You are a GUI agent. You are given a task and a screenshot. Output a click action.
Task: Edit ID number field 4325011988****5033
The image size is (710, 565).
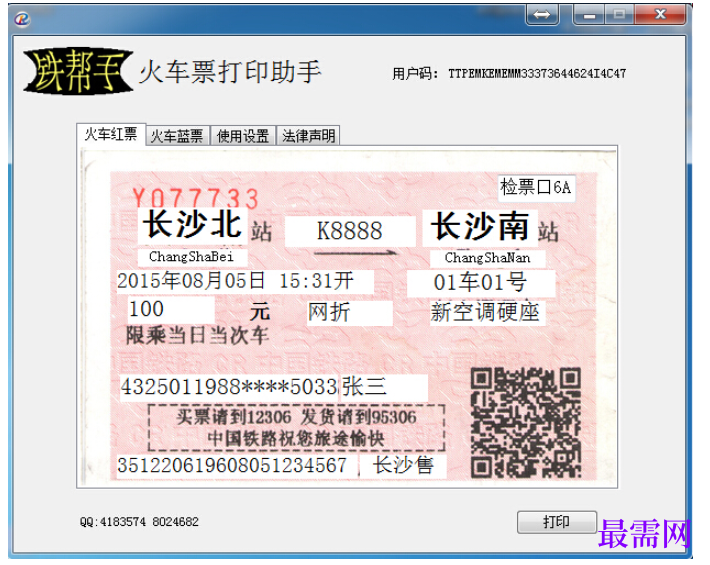229,388
